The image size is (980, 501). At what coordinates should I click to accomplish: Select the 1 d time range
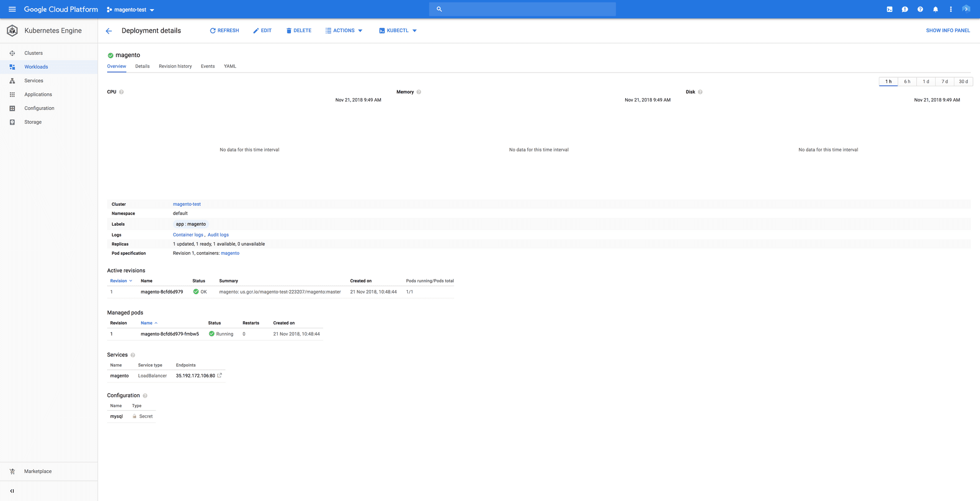click(926, 82)
